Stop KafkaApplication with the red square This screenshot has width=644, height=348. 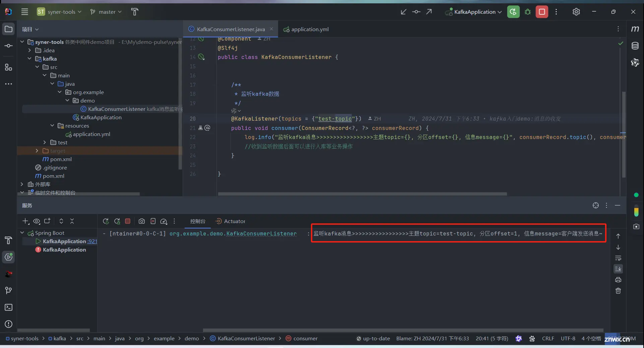(x=542, y=12)
